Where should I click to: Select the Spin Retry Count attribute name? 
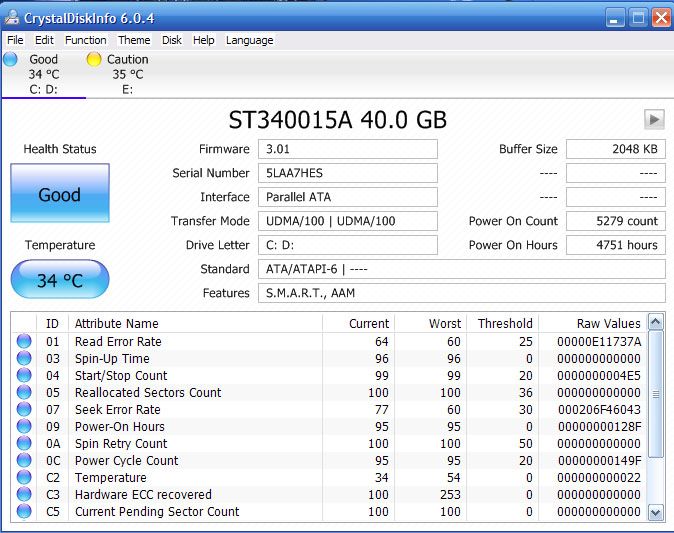121,443
